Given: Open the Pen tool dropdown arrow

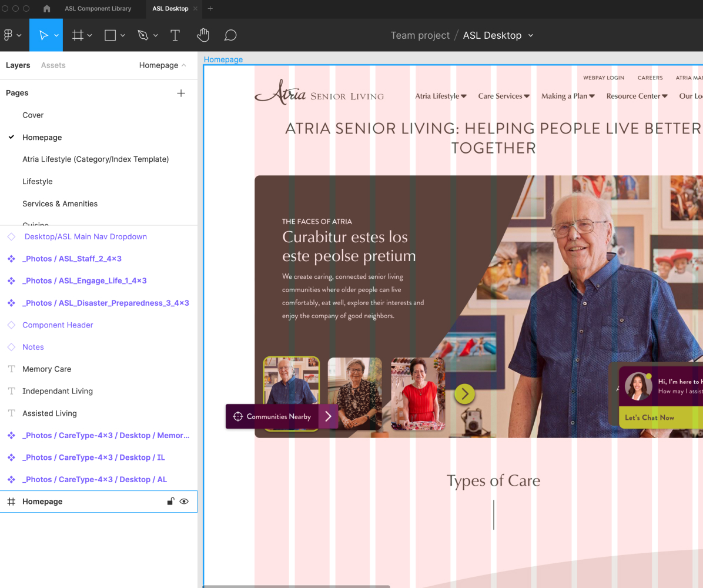Looking at the screenshot, I should point(156,35).
